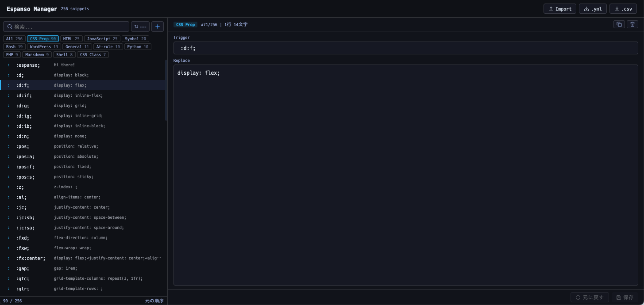Click the duplicate snippet icon
This screenshot has width=644, height=305.
(619, 24)
